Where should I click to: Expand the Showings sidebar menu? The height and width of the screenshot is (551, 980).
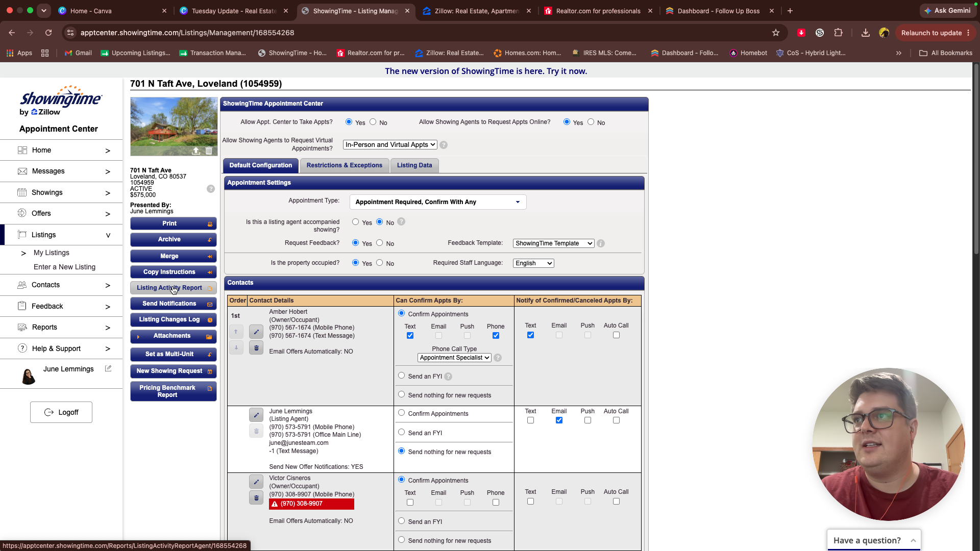click(61, 193)
